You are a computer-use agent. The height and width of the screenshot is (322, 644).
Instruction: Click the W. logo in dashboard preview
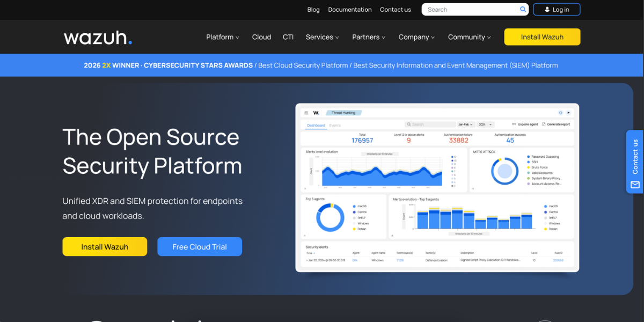tap(316, 113)
